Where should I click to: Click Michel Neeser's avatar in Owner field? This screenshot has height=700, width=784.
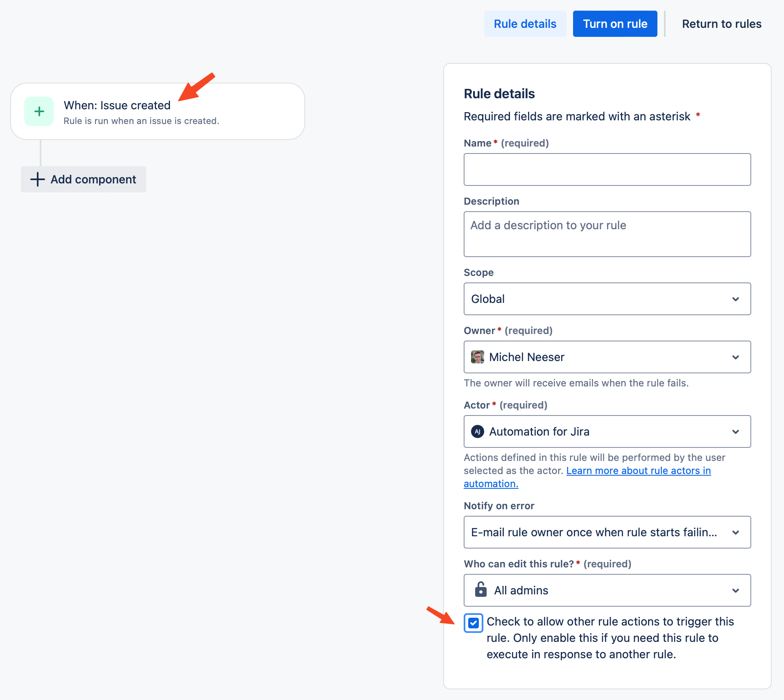pyautogui.click(x=477, y=357)
